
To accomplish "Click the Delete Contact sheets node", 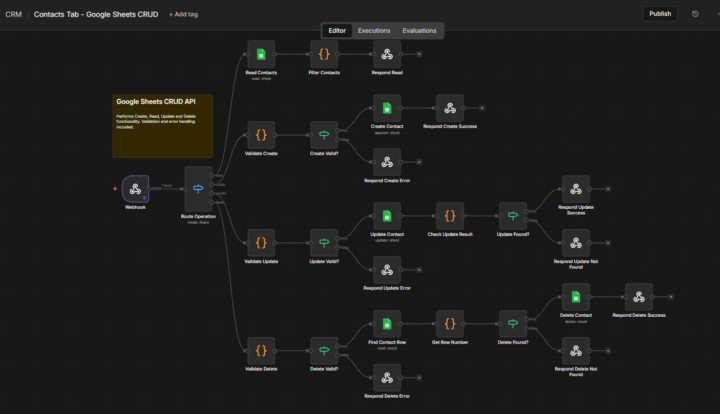I will click(576, 296).
